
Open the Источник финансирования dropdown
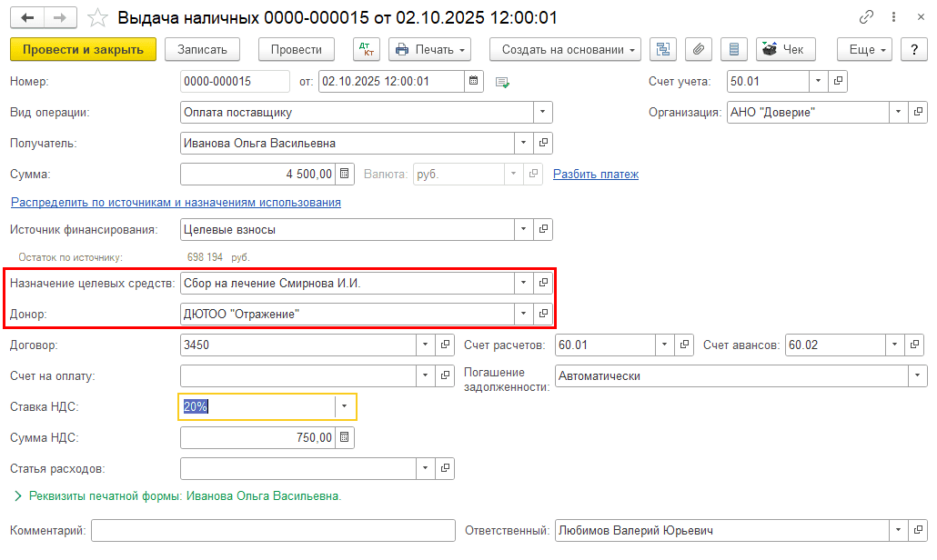click(x=523, y=230)
